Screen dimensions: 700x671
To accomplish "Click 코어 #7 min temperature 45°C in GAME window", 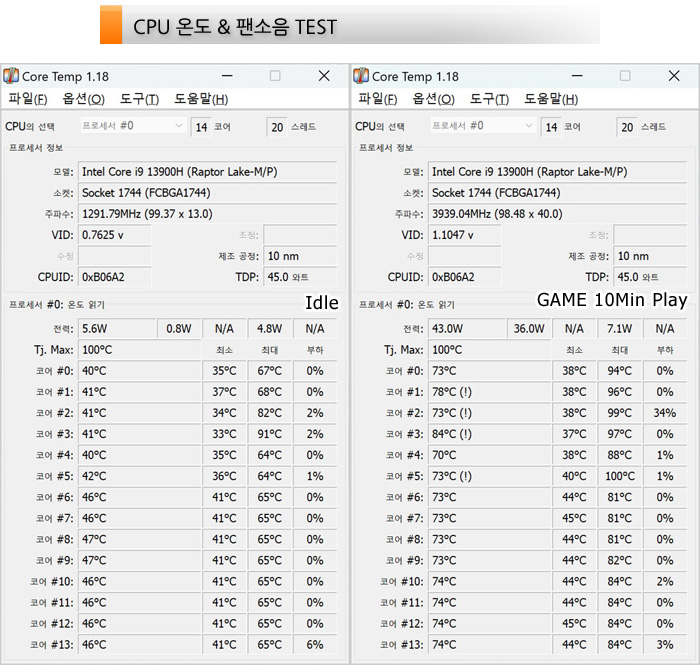I will 574,519.
